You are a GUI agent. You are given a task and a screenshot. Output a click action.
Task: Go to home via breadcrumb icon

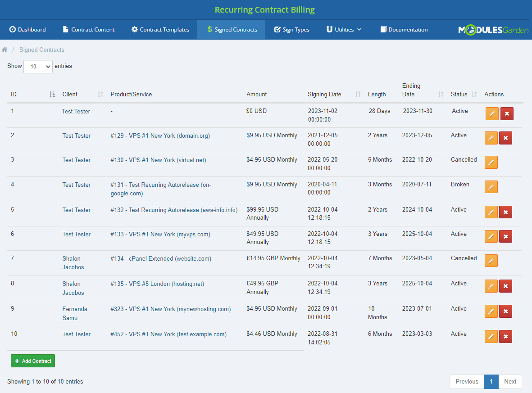(5, 50)
